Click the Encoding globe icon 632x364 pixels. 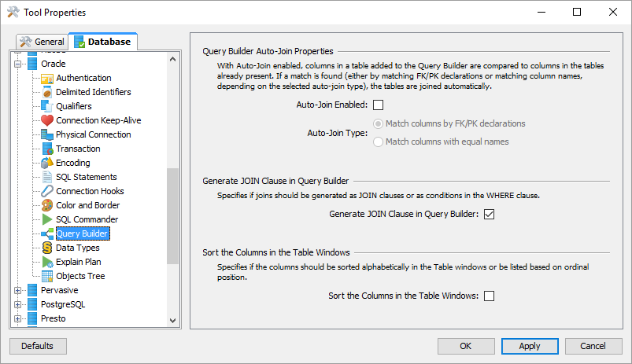tap(46, 163)
